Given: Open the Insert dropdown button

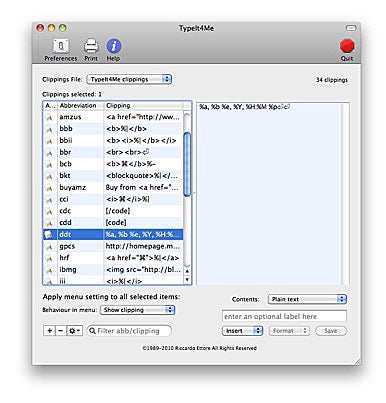Looking at the screenshot, I should 242,331.
